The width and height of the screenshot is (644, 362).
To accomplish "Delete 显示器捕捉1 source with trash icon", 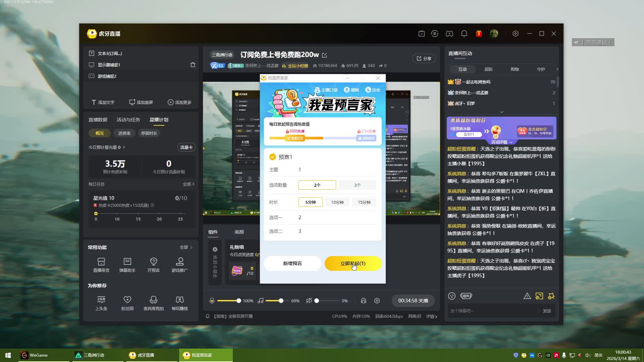I will [x=193, y=65].
